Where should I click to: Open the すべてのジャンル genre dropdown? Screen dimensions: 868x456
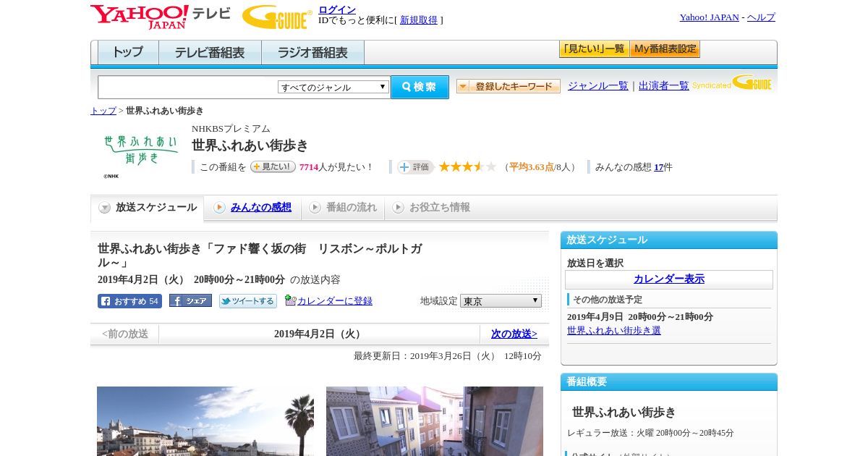tap(333, 87)
